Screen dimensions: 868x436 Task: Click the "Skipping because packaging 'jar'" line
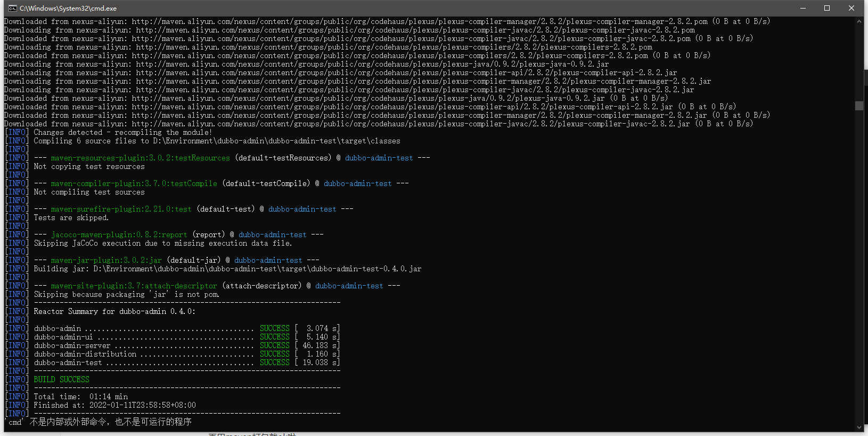126,294
